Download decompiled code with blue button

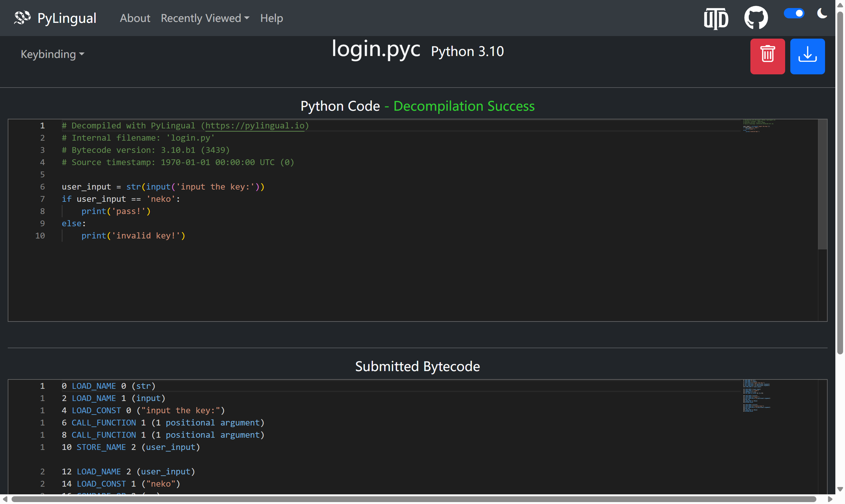pos(807,56)
